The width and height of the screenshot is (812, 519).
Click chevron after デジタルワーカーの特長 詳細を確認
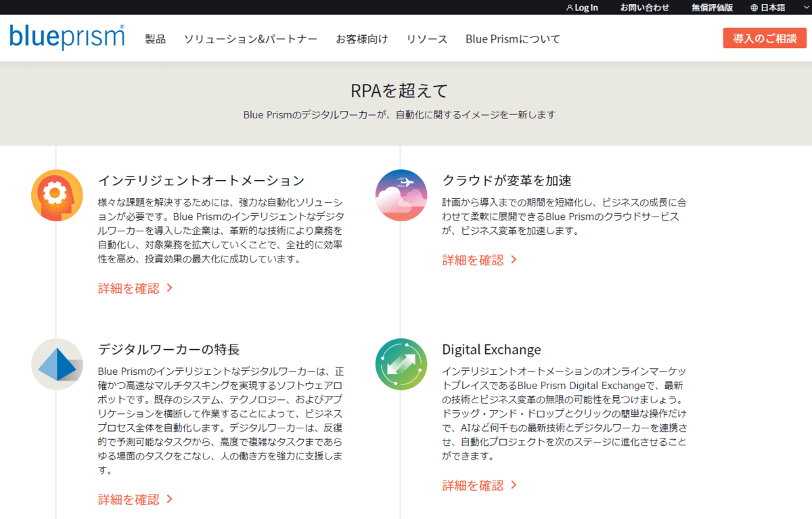[x=170, y=499]
